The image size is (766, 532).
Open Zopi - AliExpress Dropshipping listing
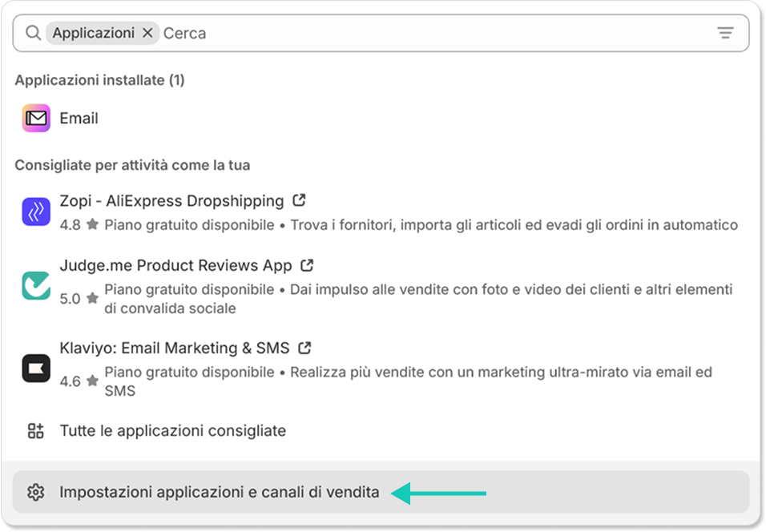(171, 201)
